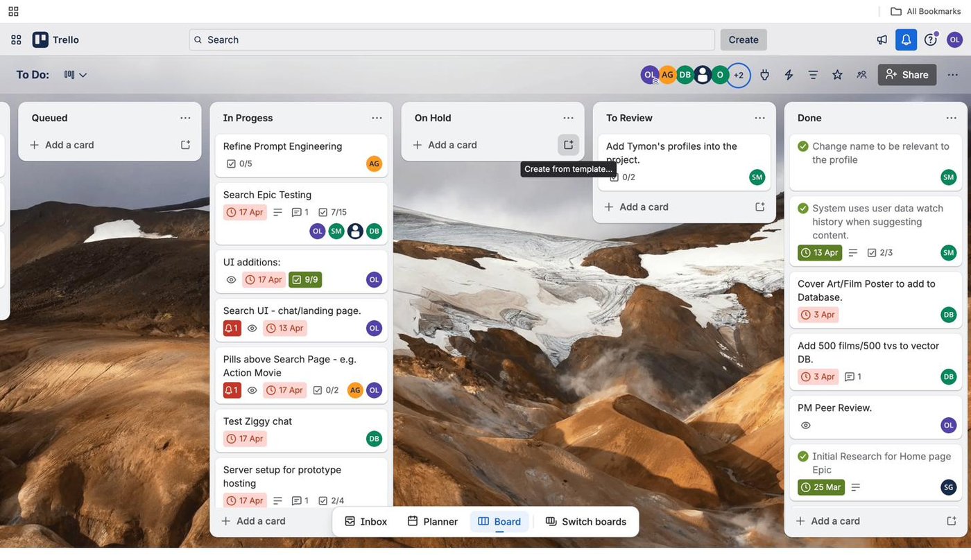Open To Review list actions menu

(759, 118)
